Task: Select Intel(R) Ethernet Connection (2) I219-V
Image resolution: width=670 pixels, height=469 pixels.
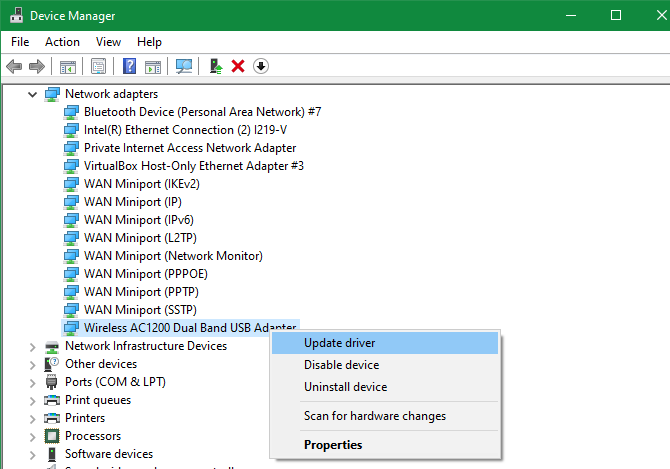Action: point(185,130)
